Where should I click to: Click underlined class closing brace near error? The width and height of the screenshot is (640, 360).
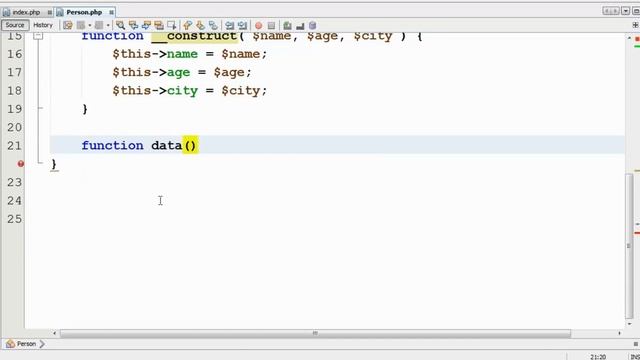tap(54, 164)
